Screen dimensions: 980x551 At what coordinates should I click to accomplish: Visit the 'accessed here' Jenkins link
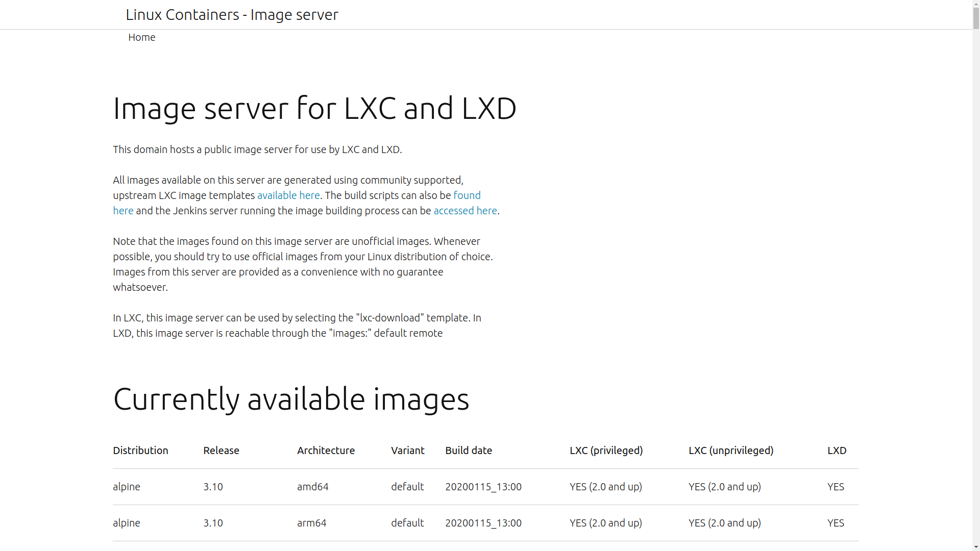465,211
